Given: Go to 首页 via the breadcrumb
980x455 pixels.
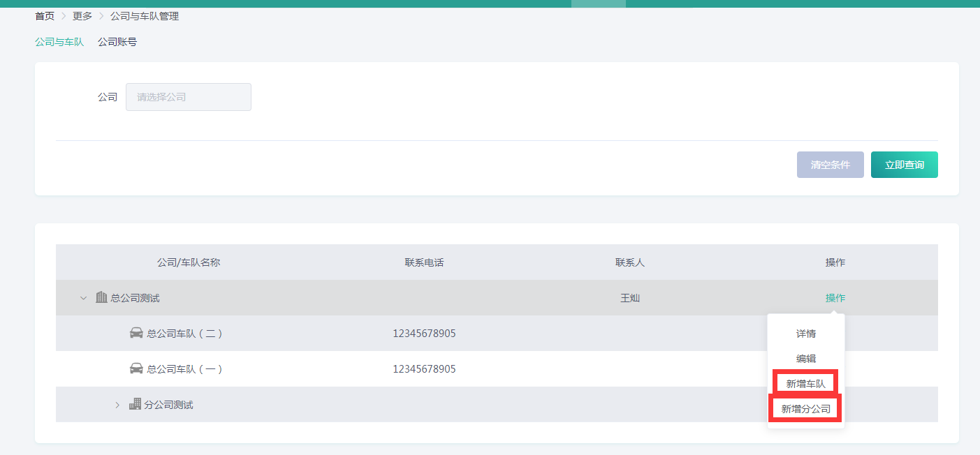Looking at the screenshot, I should [x=45, y=16].
